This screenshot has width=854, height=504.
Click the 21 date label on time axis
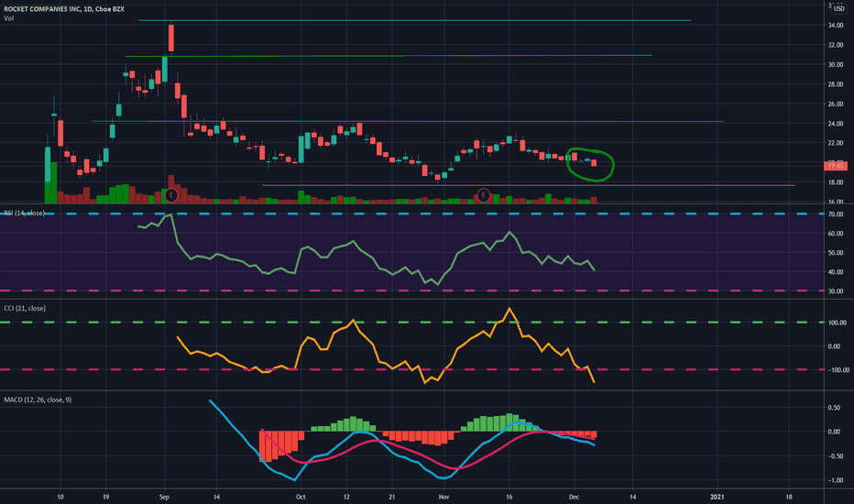391,497
